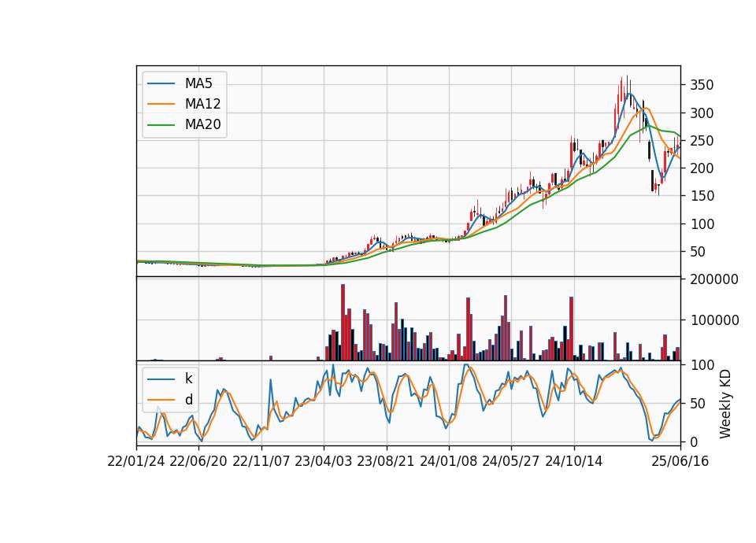Viewport: 756px width, 543px height.
Task: Click the d legend label in KD panel
Action: click(188, 400)
